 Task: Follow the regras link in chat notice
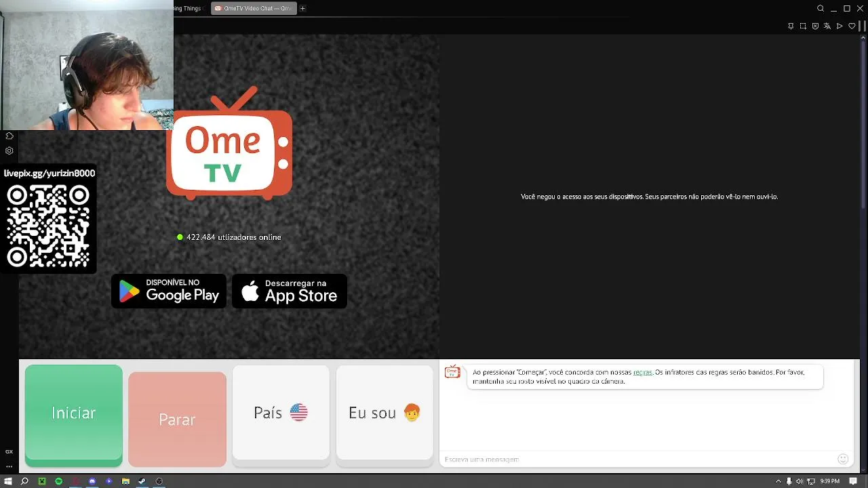click(642, 372)
